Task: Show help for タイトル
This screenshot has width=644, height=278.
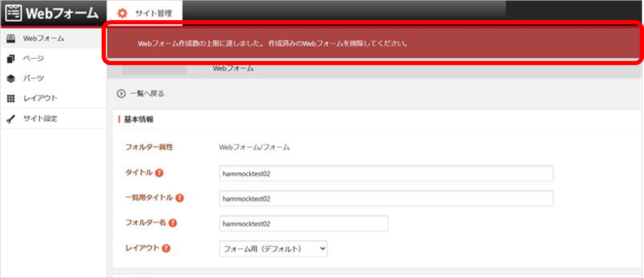Action: tap(159, 173)
